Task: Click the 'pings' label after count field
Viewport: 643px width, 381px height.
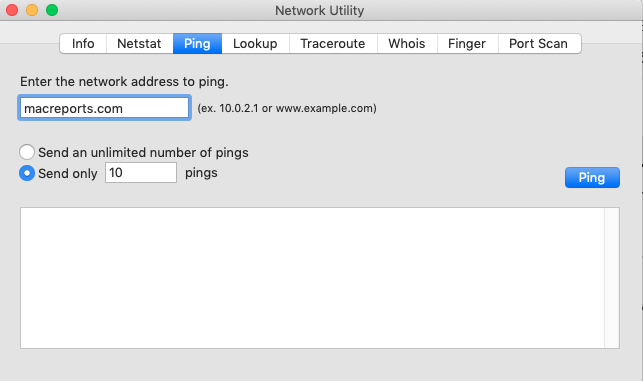Action: pos(201,173)
